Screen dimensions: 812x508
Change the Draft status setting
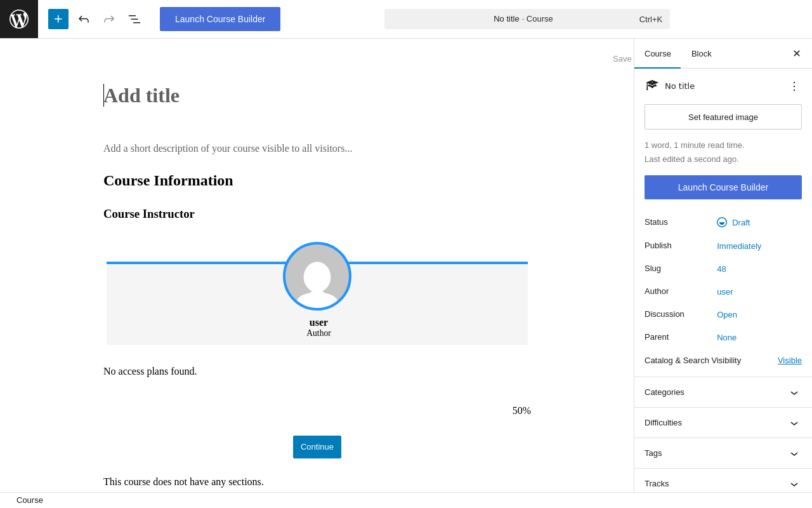[x=740, y=222]
